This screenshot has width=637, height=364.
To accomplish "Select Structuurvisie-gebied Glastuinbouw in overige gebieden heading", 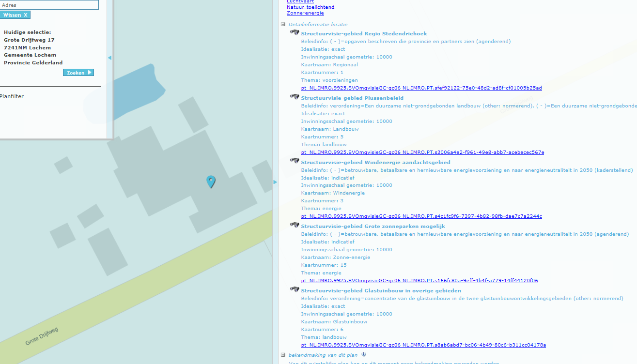I will click(x=381, y=291).
